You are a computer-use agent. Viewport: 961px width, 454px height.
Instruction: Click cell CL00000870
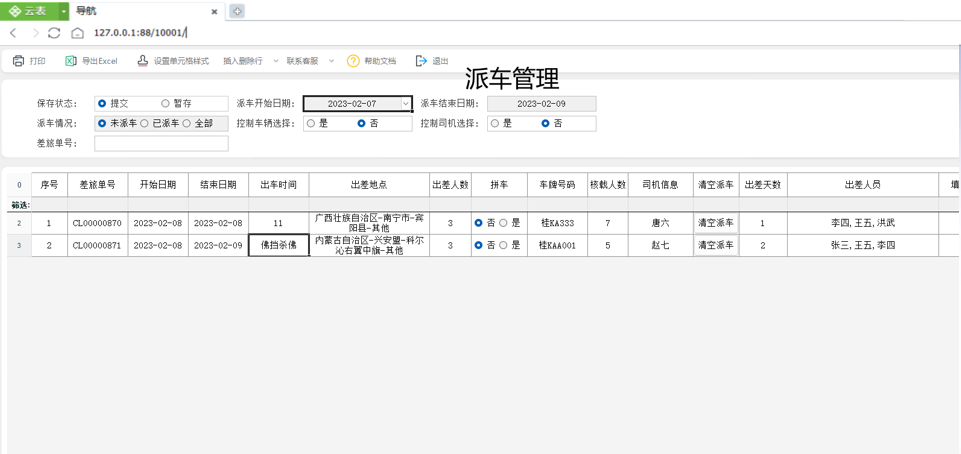click(x=97, y=223)
